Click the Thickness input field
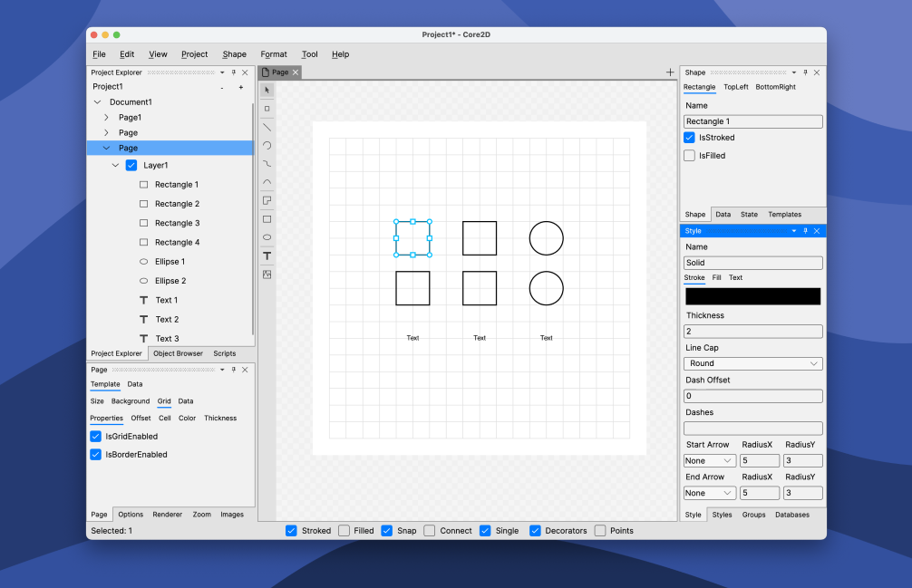 click(752, 332)
